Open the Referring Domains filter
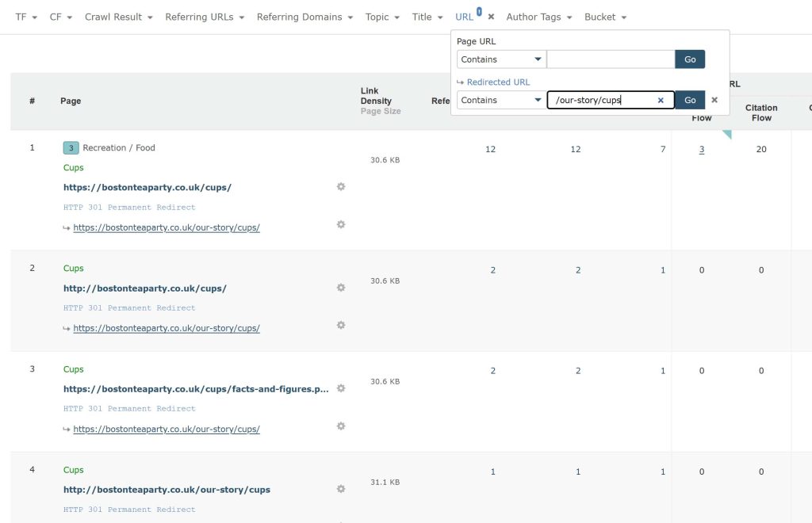The width and height of the screenshot is (812, 523). click(x=304, y=17)
